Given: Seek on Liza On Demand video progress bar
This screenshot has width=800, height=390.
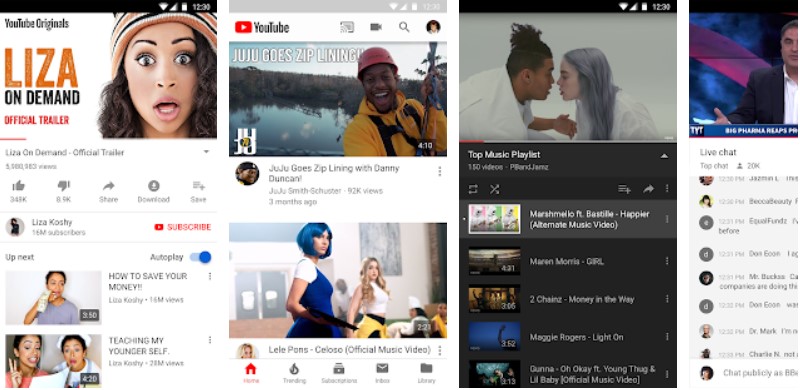Looking at the screenshot, I should click(x=108, y=139).
